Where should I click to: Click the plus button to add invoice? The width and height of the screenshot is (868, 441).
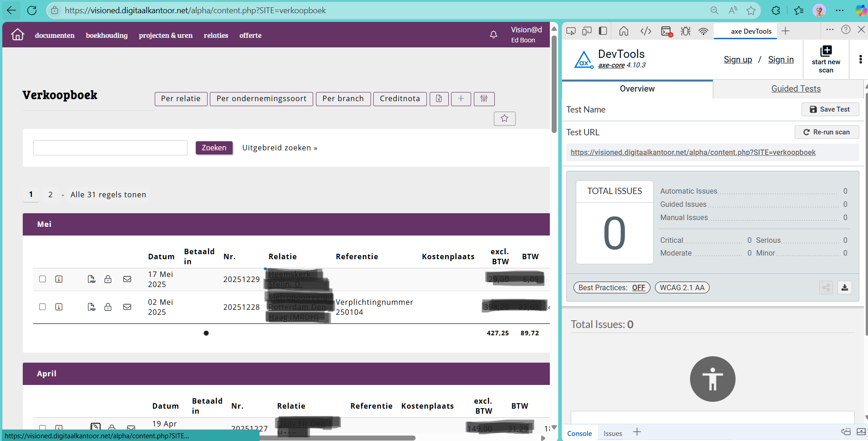point(461,99)
